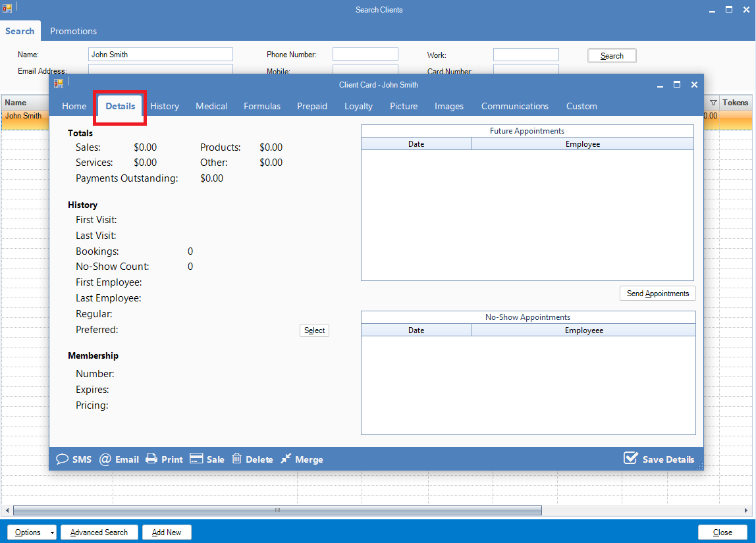Click the horizontal scrollbar at bottom
756x543 pixels.
click(x=277, y=510)
